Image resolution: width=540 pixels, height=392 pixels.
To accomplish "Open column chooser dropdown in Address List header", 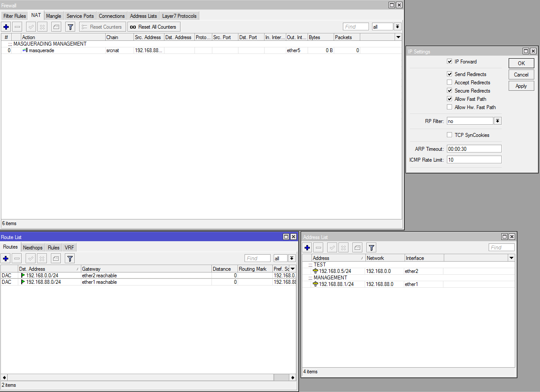I will pyautogui.click(x=511, y=258).
